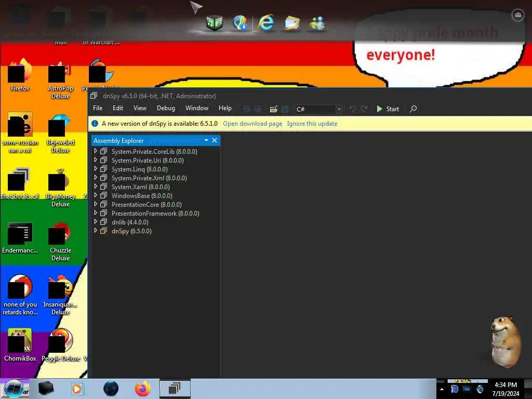Click the Open download page link
The height and width of the screenshot is (399, 532).
252,124
